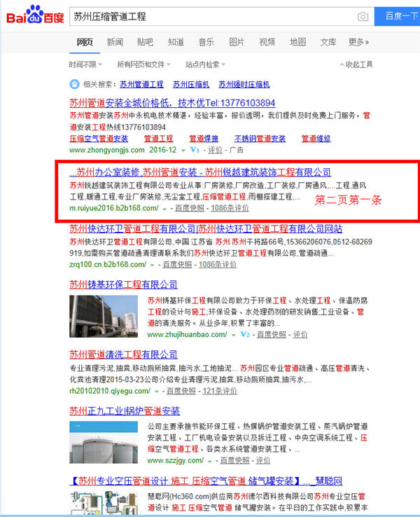Open 百度快照 for rh20102010.qiyegu.com
This screenshot has height=517, width=420.
tap(181, 391)
